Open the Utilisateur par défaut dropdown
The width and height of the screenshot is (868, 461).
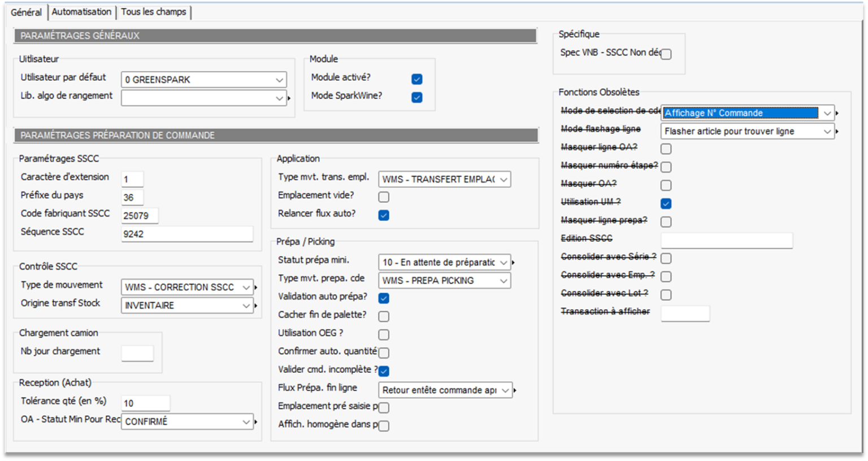[279, 80]
